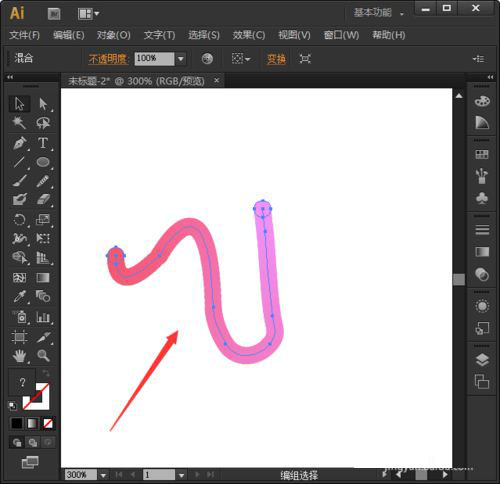Expand the zoom level dropdown
Screen dimensions: 500x484
[103, 475]
